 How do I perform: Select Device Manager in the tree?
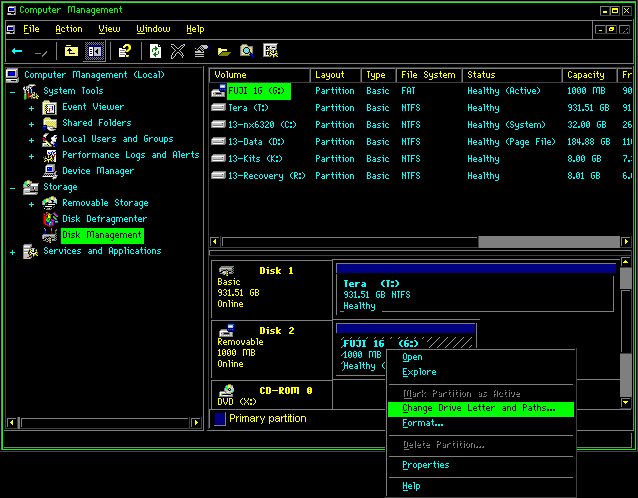tap(97, 171)
